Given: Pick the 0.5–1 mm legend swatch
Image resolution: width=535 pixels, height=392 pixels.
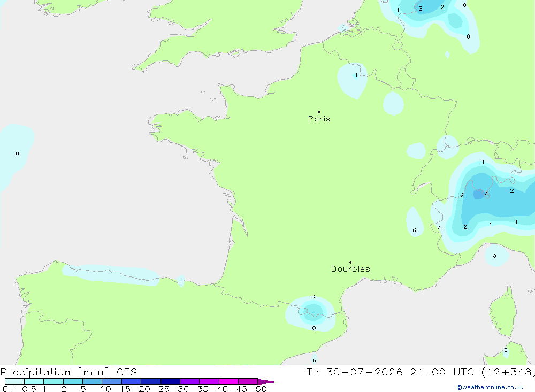Looking at the screenshot, I should (34, 381).
